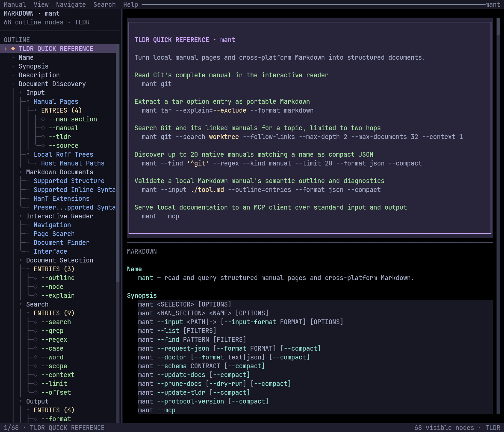This screenshot has width=504, height=432.
Task: Go to Document Finder outline entry
Action: (x=61, y=242)
